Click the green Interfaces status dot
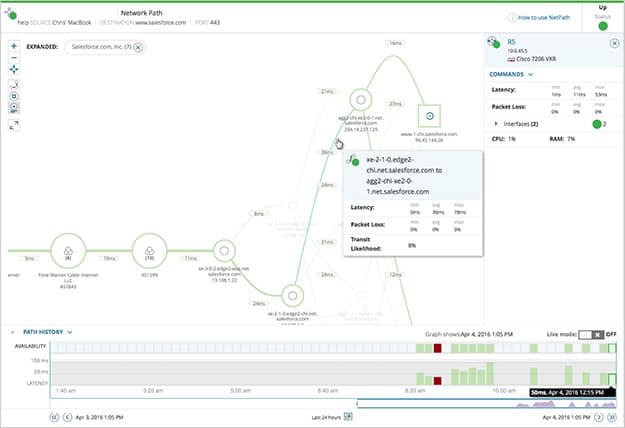 click(x=597, y=124)
